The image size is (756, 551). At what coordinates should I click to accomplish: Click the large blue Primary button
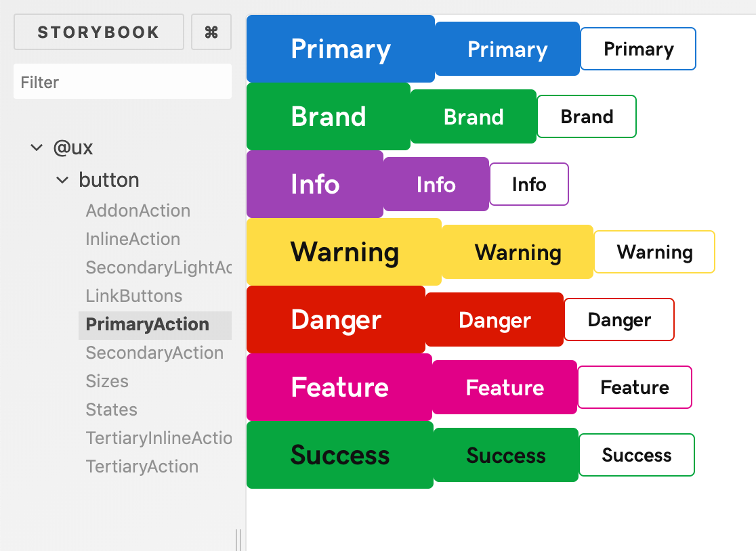341,49
